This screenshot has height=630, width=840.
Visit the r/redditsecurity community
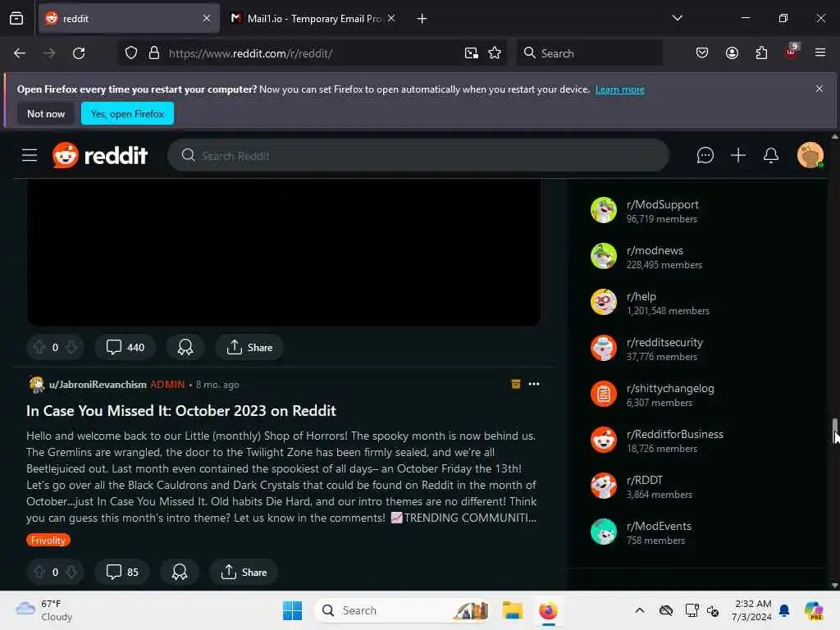(x=664, y=342)
